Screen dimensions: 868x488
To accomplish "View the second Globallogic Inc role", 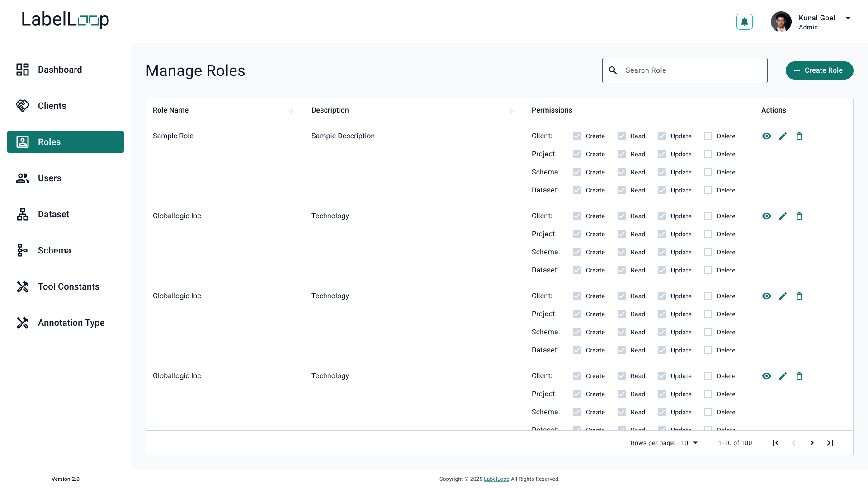I will pyautogui.click(x=767, y=296).
